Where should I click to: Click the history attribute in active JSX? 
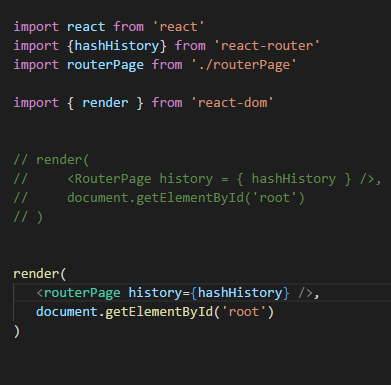(155, 293)
